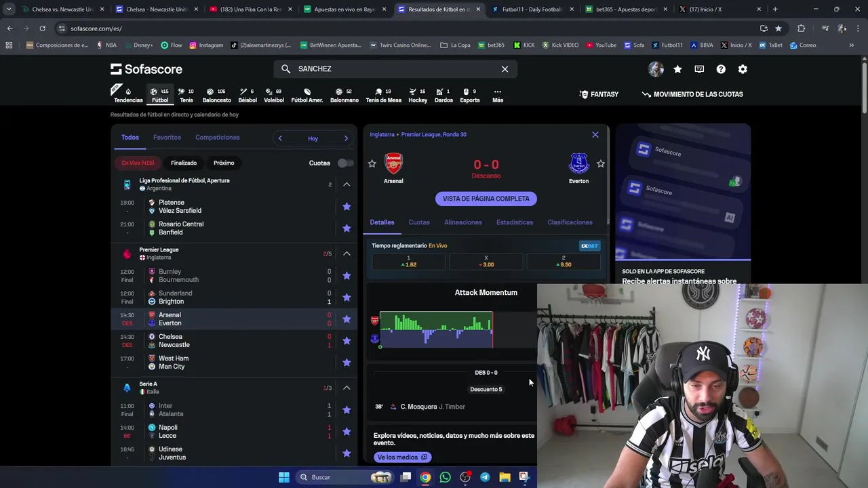Clear the SANCHEZ search text

point(505,69)
